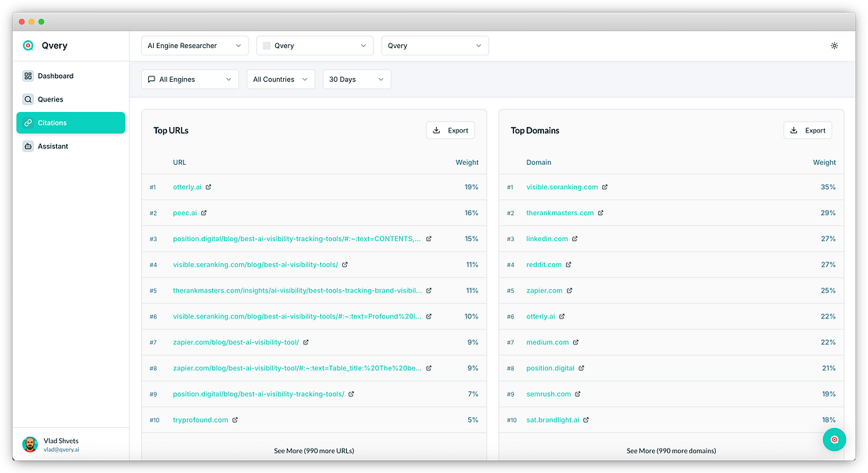Open external icon for URL row #6

(x=429, y=316)
